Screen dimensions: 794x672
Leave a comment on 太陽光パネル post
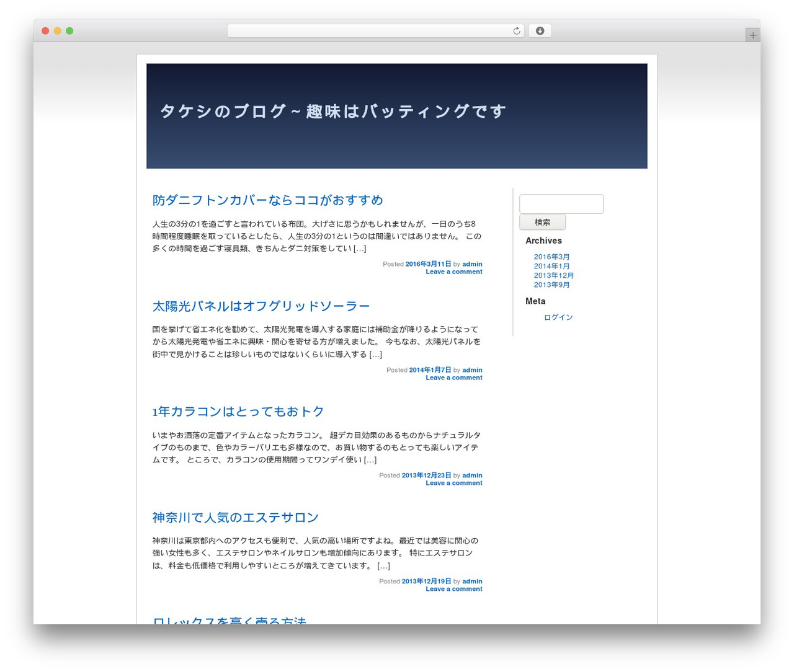coord(454,378)
